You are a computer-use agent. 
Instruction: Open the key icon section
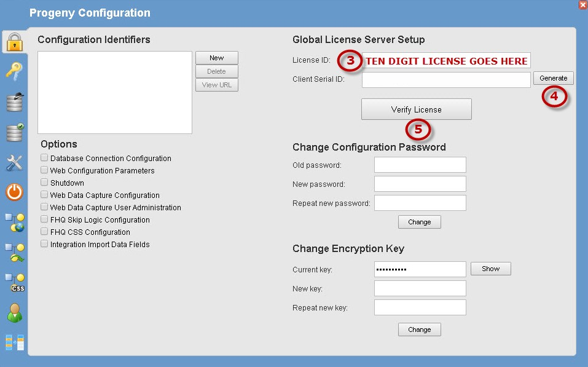(14, 71)
